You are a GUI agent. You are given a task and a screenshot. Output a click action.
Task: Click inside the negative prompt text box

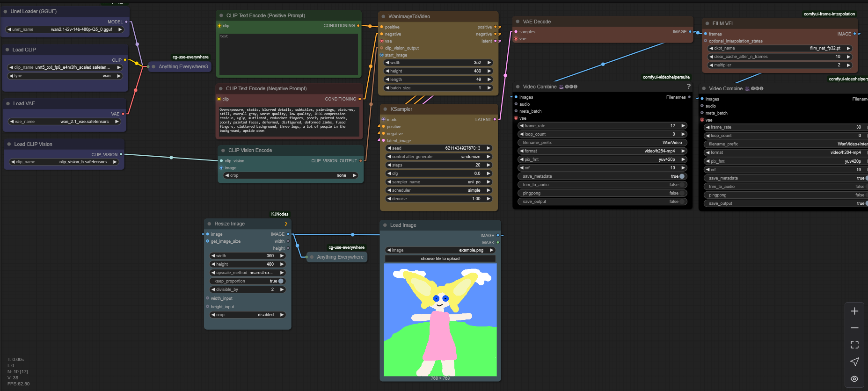[x=289, y=121]
